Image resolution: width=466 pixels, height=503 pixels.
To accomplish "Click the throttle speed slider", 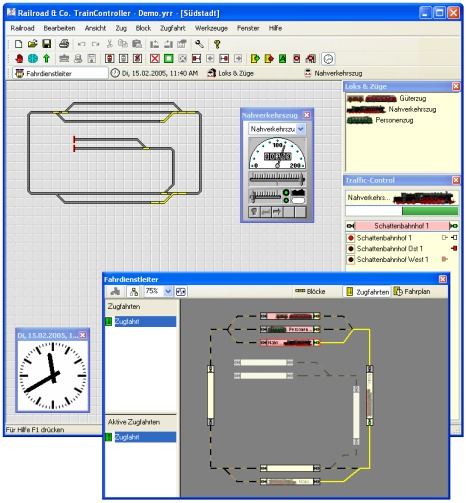I will click(x=277, y=179).
